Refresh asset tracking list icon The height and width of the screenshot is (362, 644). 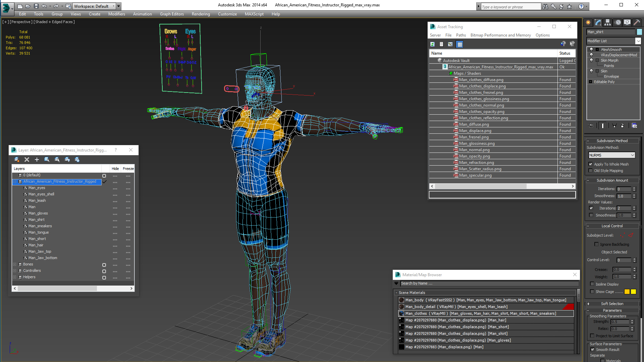point(433,44)
